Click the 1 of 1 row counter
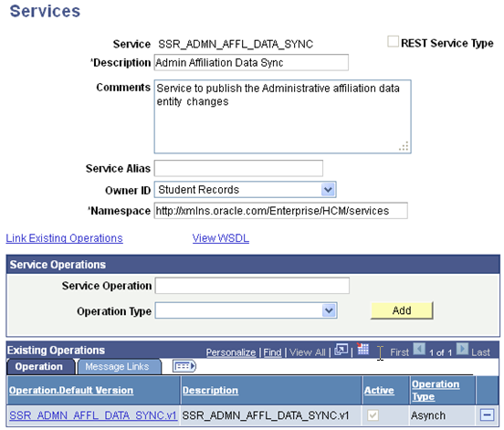Screen dimensions: 504x430 click(x=440, y=352)
